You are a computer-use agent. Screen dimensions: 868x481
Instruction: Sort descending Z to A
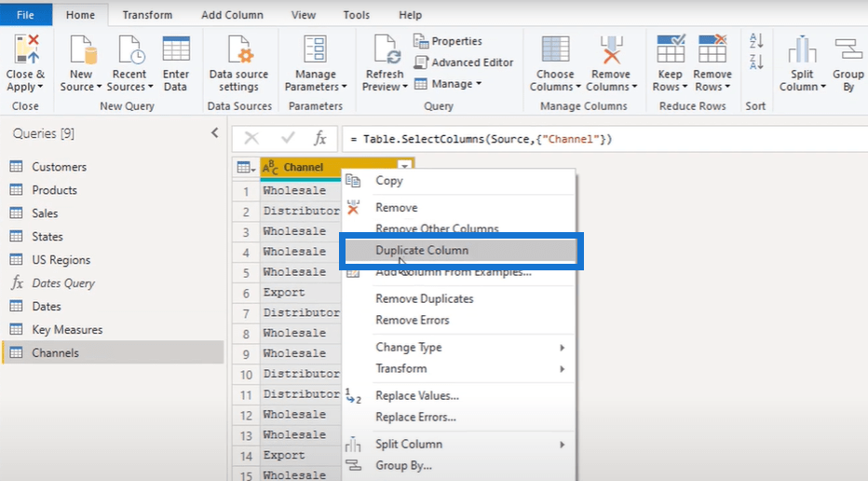pyautogui.click(x=756, y=62)
